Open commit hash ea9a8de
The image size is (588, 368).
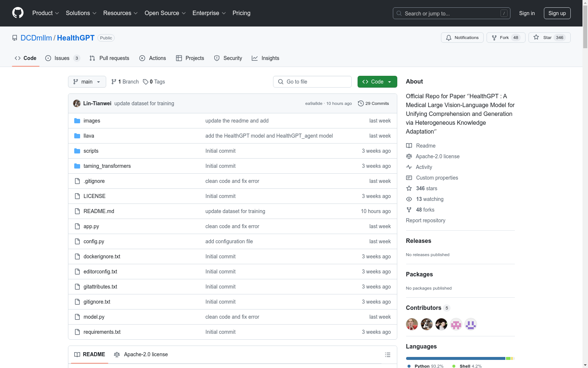314,103
